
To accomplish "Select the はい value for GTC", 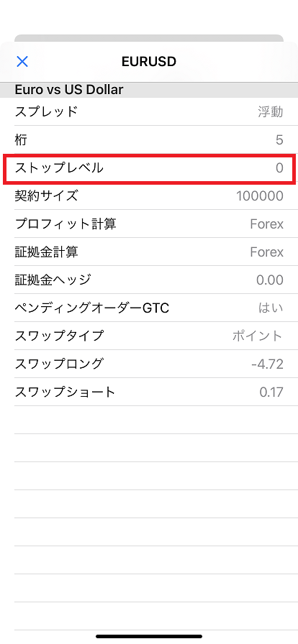I will [x=271, y=308].
